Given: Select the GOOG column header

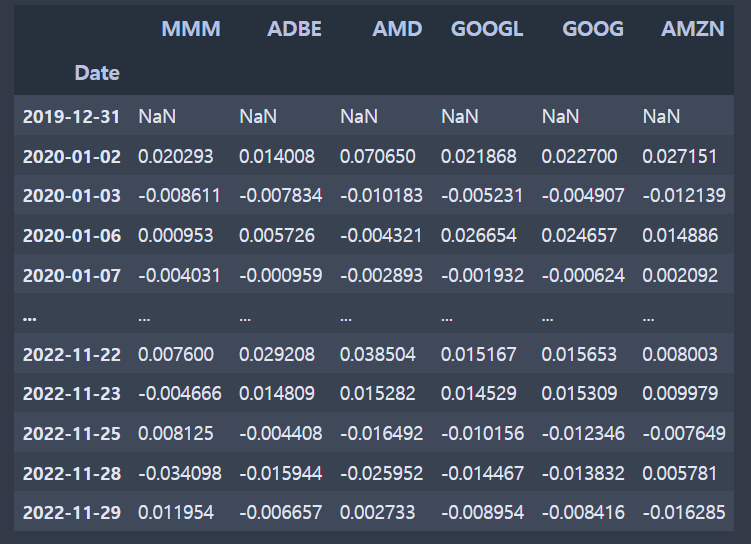Looking at the screenshot, I should tap(593, 29).
